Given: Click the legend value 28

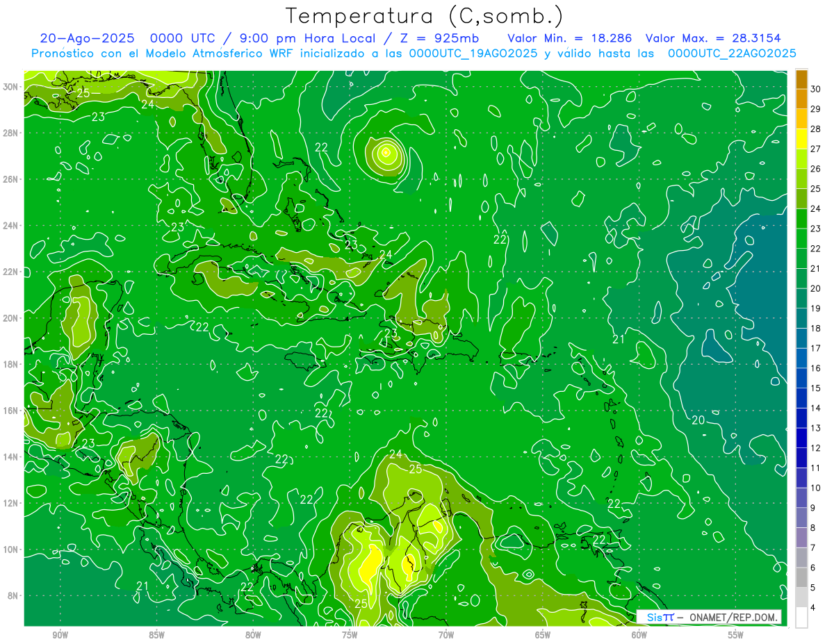Looking at the screenshot, I should click(815, 129).
